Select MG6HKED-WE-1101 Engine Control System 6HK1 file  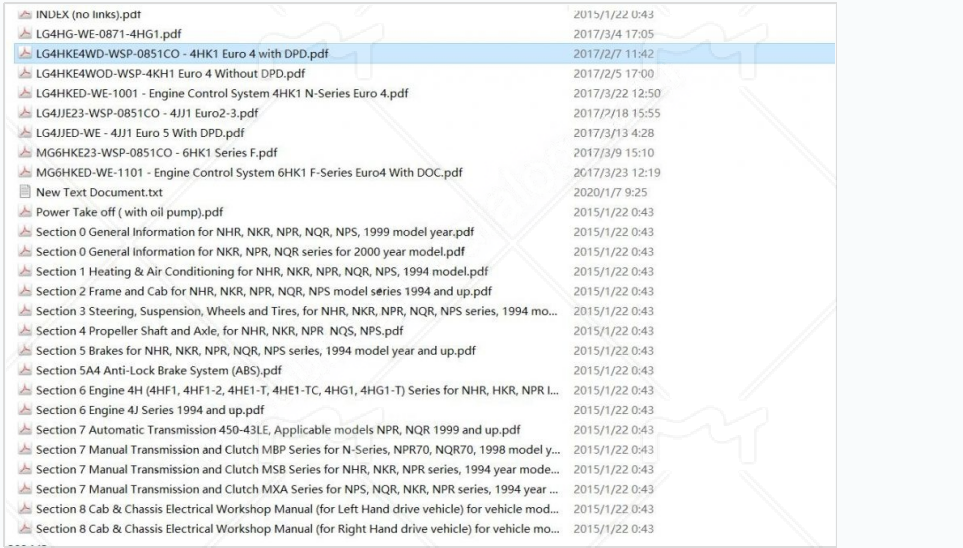tap(249, 173)
